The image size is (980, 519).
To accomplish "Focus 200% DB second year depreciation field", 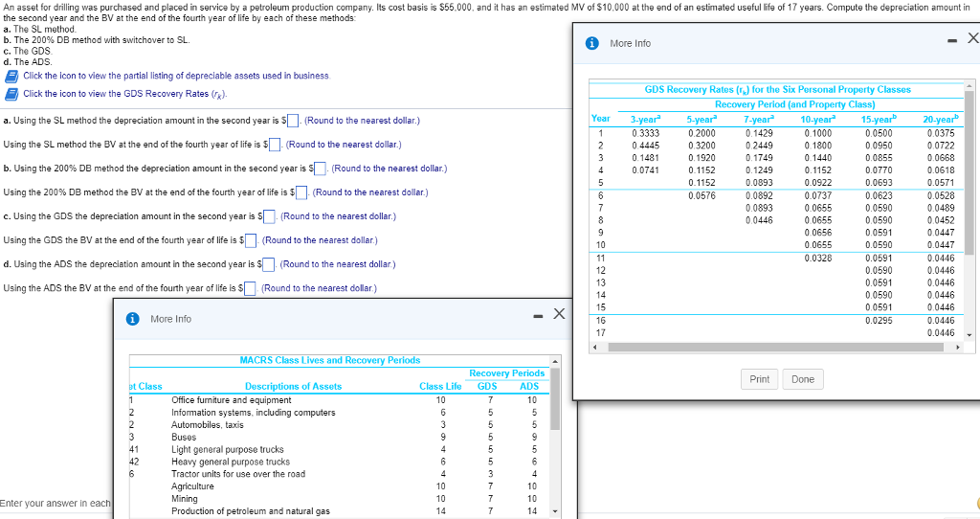I will tap(320, 169).
